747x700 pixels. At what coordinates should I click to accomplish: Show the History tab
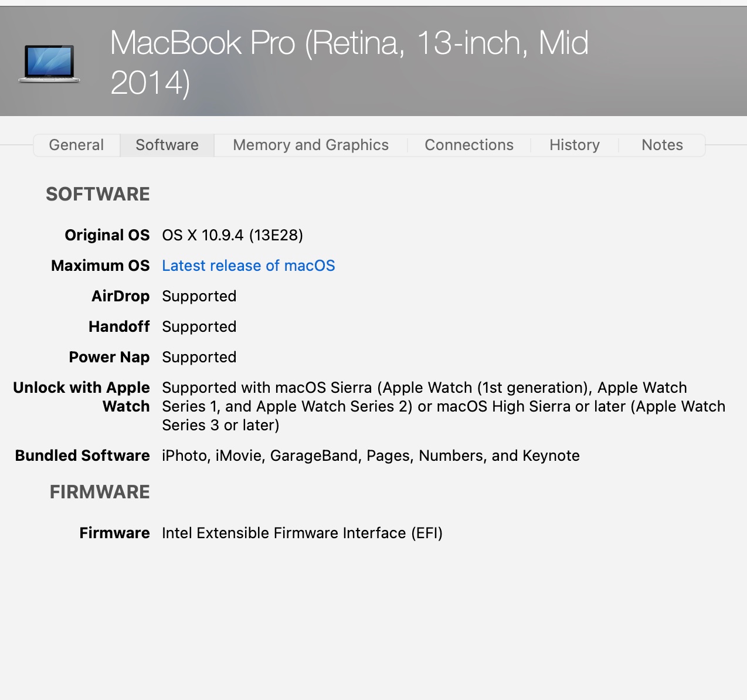click(575, 145)
